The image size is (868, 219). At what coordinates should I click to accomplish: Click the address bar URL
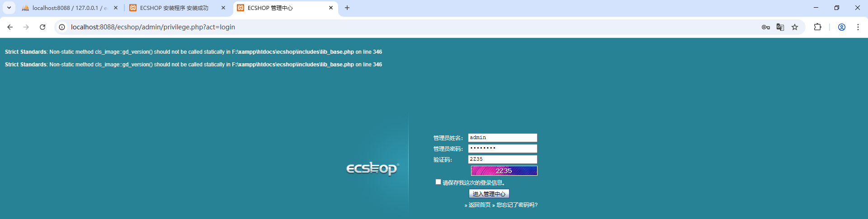click(153, 27)
